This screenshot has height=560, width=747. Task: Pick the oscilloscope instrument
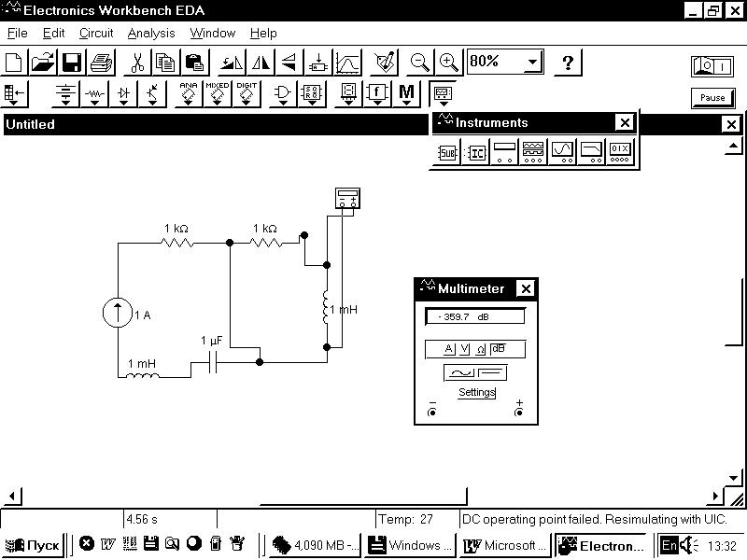(562, 153)
